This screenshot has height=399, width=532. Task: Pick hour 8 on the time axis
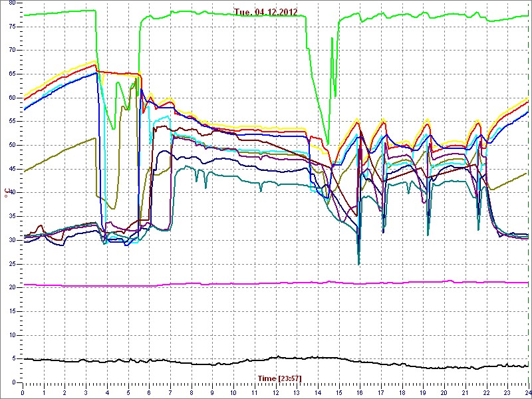[191, 393]
